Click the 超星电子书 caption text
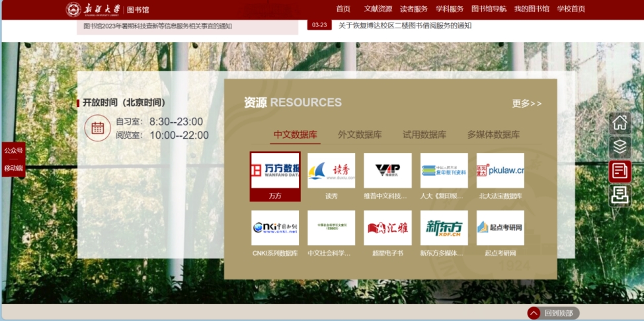Image resolution: width=644 pixels, height=321 pixels. [387, 253]
